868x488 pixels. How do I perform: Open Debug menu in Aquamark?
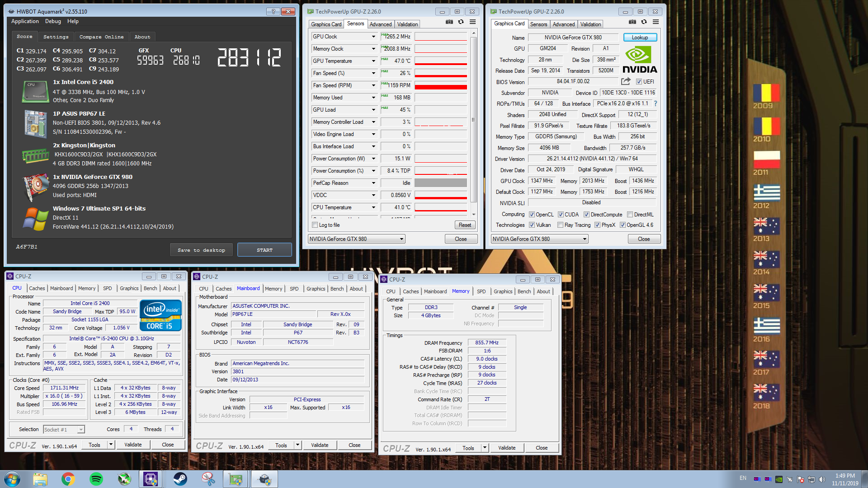coord(53,21)
